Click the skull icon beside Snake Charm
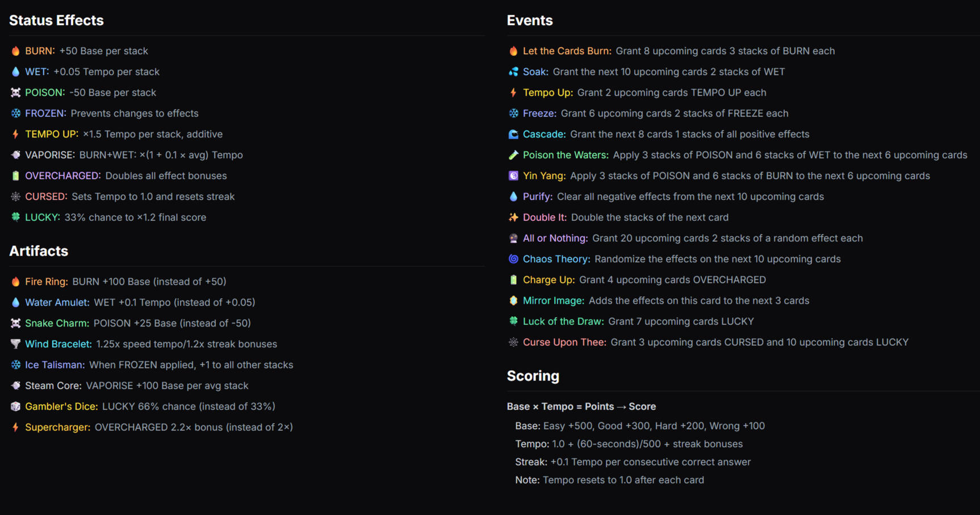The width and height of the screenshot is (980, 515). (15, 323)
